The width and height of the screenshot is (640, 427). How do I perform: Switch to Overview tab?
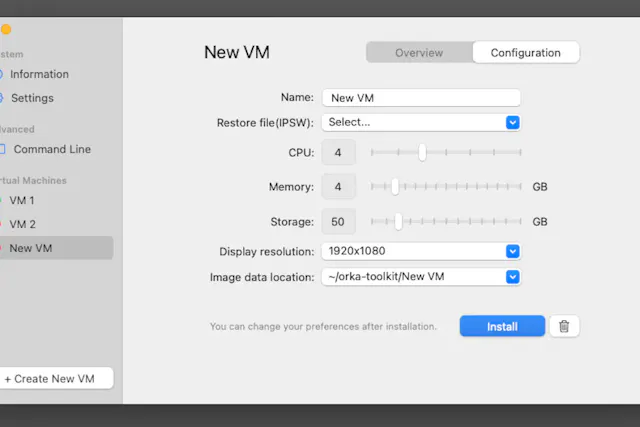[x=419, y=53]
